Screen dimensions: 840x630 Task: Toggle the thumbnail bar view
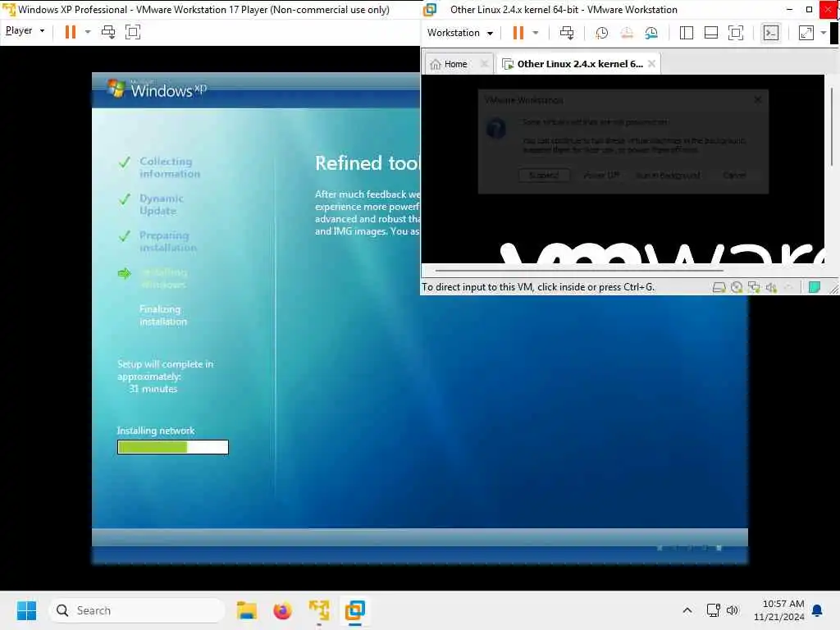pyautogui.click(x=711, y=33)
